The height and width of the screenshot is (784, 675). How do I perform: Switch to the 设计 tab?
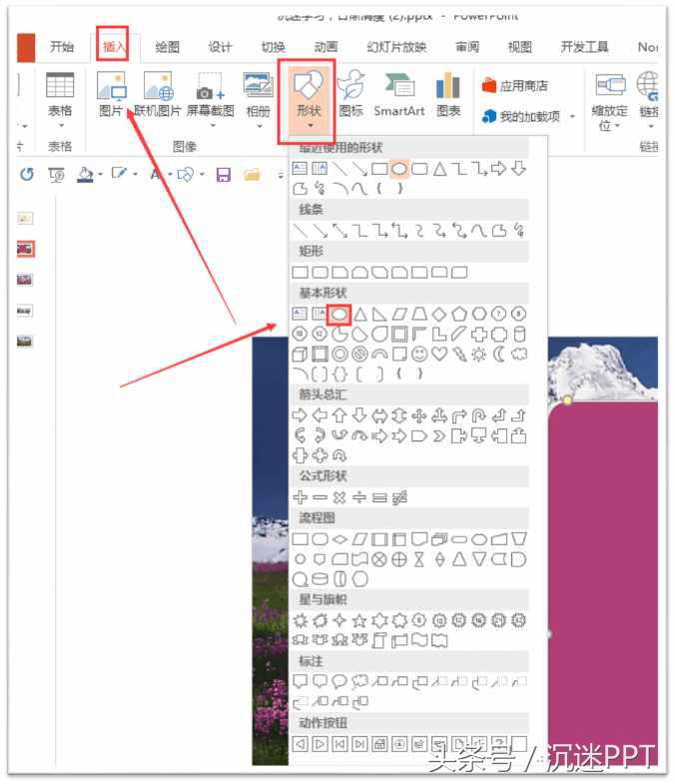[220, 47]
